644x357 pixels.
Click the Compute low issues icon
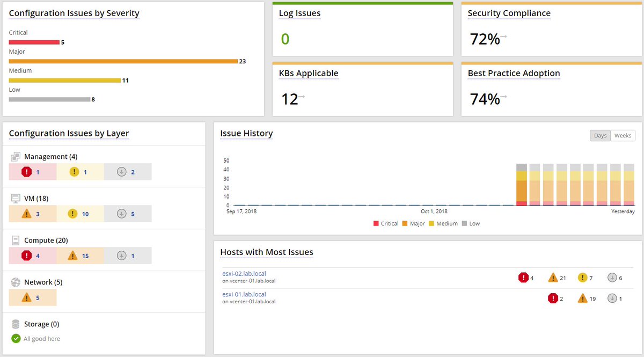(122, 256)
